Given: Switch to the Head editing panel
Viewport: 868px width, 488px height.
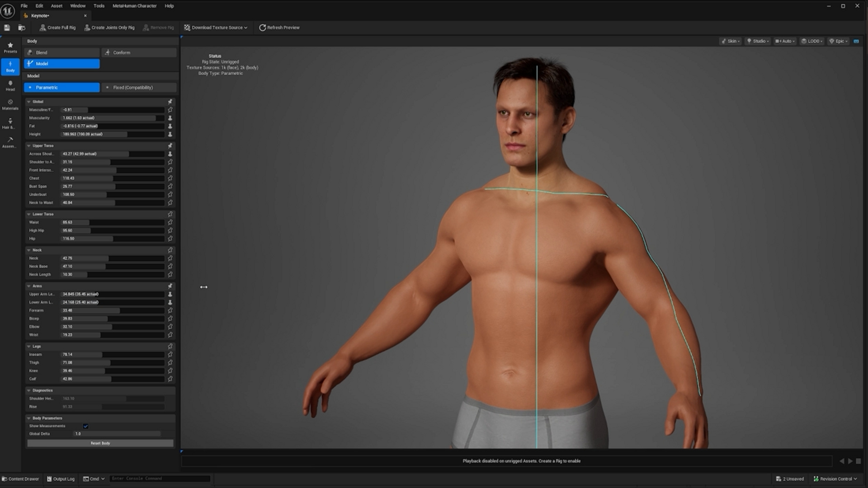Looking at the screenshot, I should tap(10, 85).
